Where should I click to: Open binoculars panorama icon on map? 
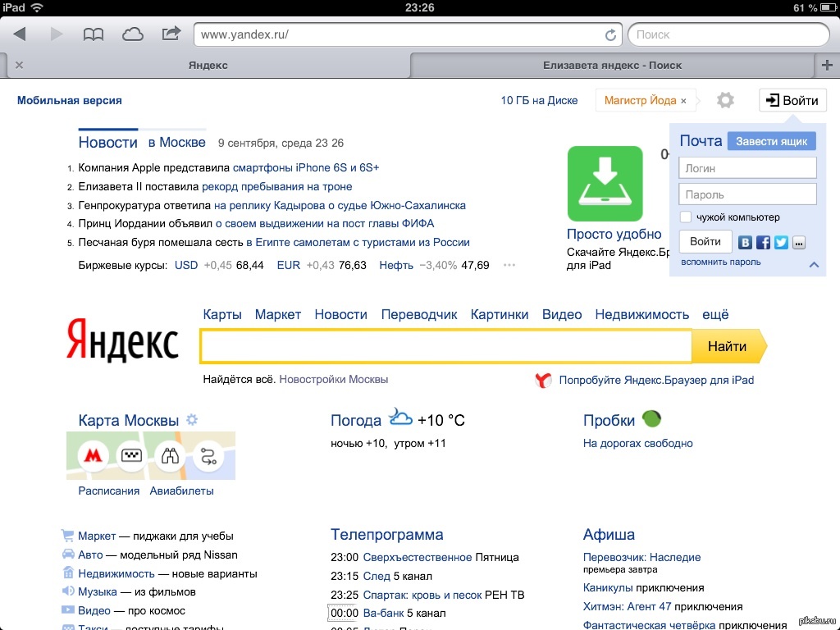pyautogui.click(x=170, y=456)
